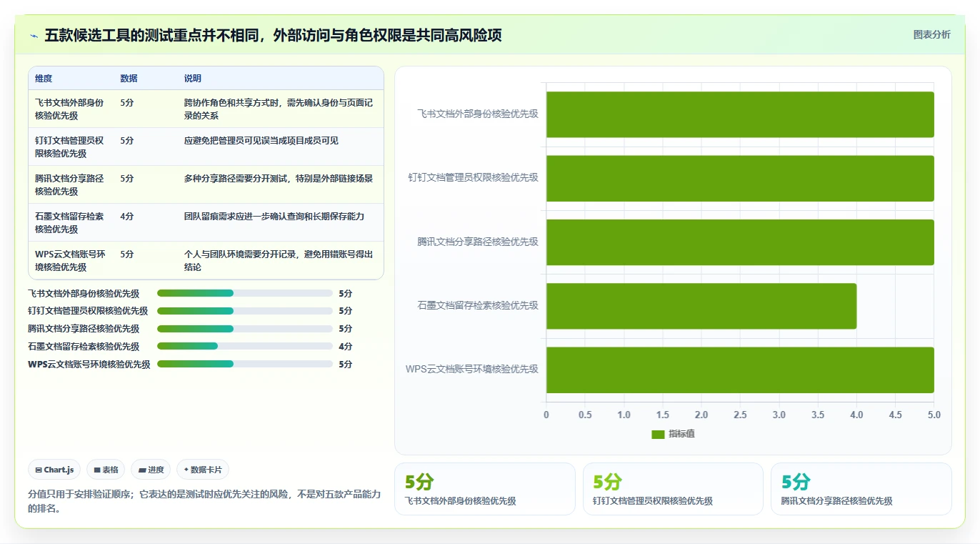Click the 钉钉文档管理员权限核验优先级 progress bar
The width and height of the screenshot is (980, 544).
[245, 311]
